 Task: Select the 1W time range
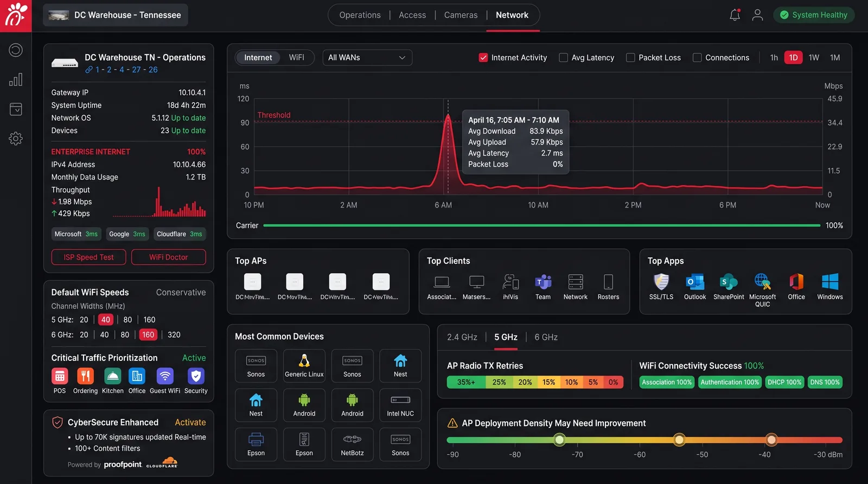click(x=814, y=57)
